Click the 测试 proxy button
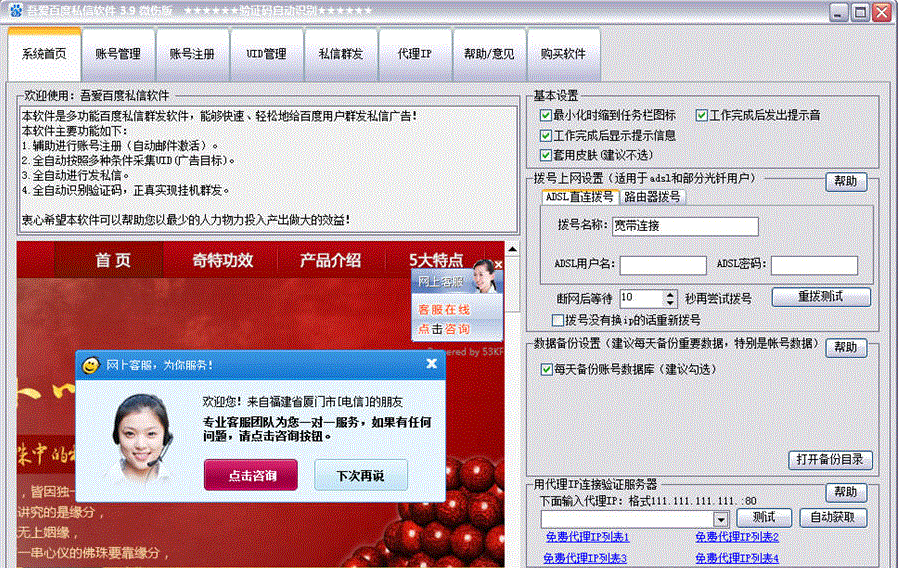This screenshot has height=568, width=901. [x=764, y=517]
